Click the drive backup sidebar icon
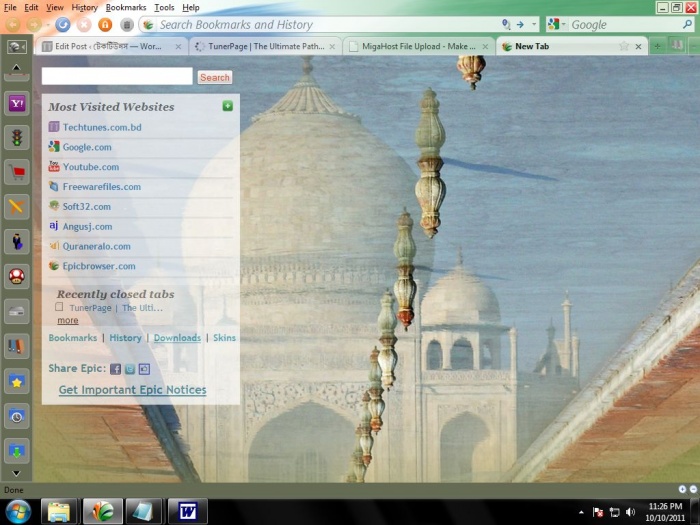 pos(17,311)
